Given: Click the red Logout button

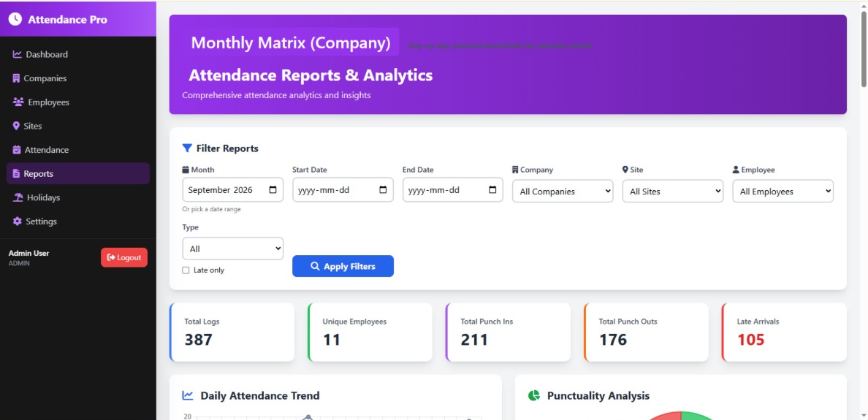Looking at the screenshot, I should [x=124, y=257].
